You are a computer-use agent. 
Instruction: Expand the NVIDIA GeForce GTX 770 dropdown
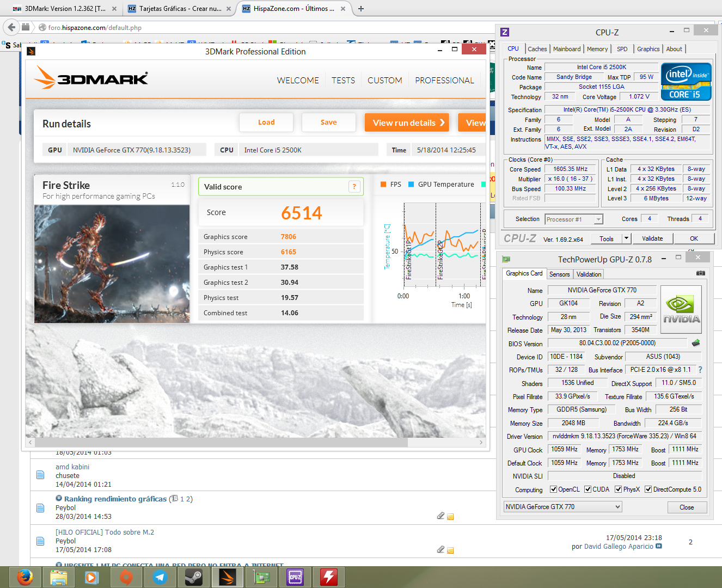point(617,507)
